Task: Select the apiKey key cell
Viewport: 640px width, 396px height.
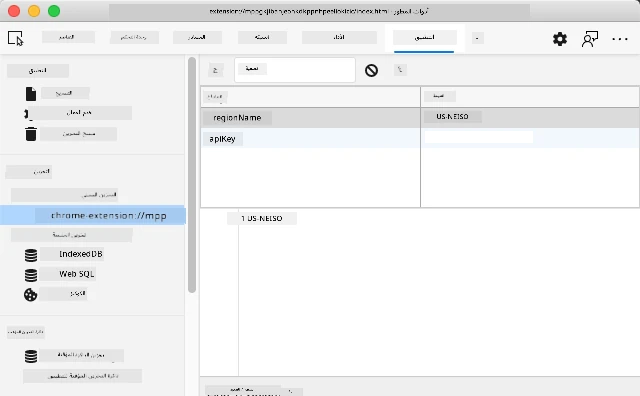Action: tap(310, 138)
